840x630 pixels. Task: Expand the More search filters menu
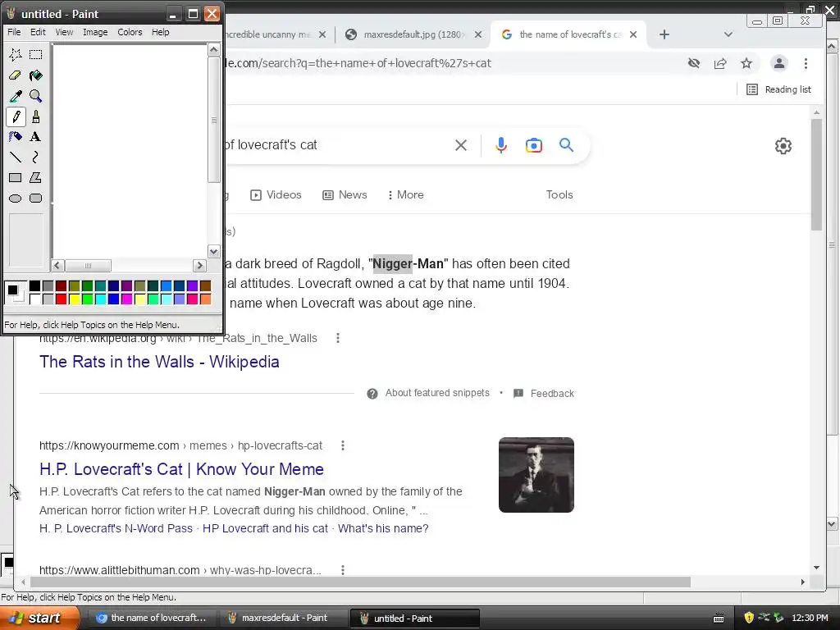[x=405, y=195]
